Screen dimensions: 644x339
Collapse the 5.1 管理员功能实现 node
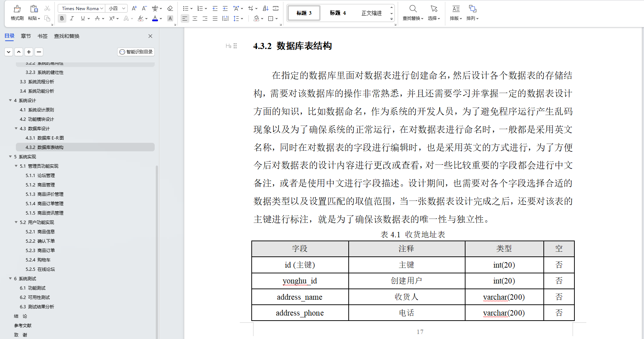point(16,166)
